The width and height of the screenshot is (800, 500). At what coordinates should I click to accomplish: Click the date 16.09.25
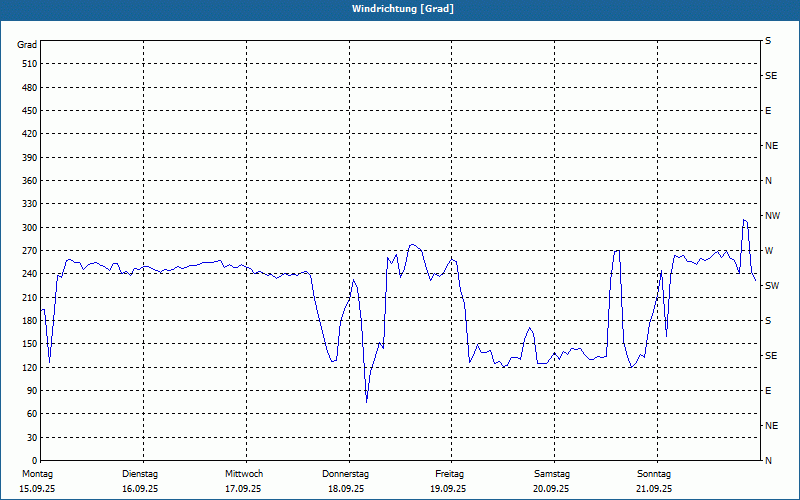pyautogui.click(x=140, y=489)
